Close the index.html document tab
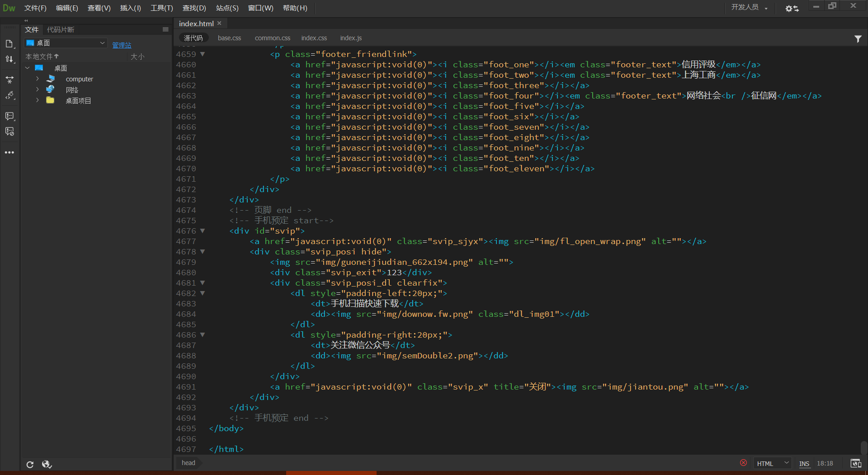The image size is (868, 475). click(x=219, y=24)
